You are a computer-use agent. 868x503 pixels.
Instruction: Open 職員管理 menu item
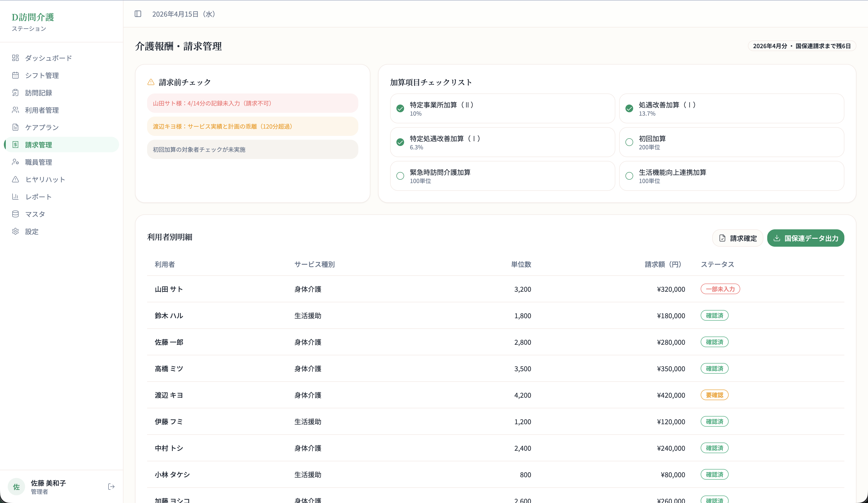(62, 162)
